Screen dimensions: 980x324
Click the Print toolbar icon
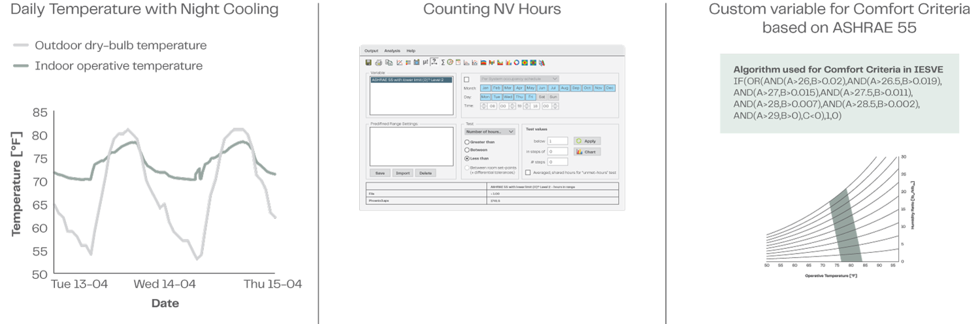tap(378, 62)
